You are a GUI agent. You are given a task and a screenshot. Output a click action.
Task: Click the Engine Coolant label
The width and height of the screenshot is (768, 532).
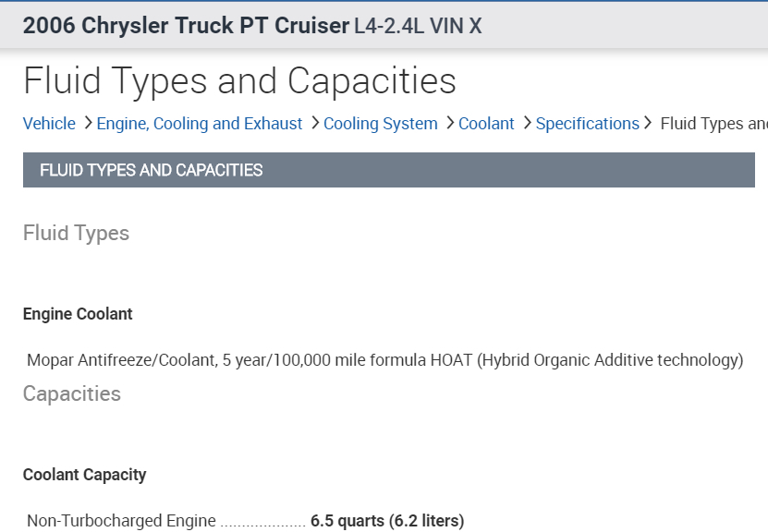coord(78,314)
